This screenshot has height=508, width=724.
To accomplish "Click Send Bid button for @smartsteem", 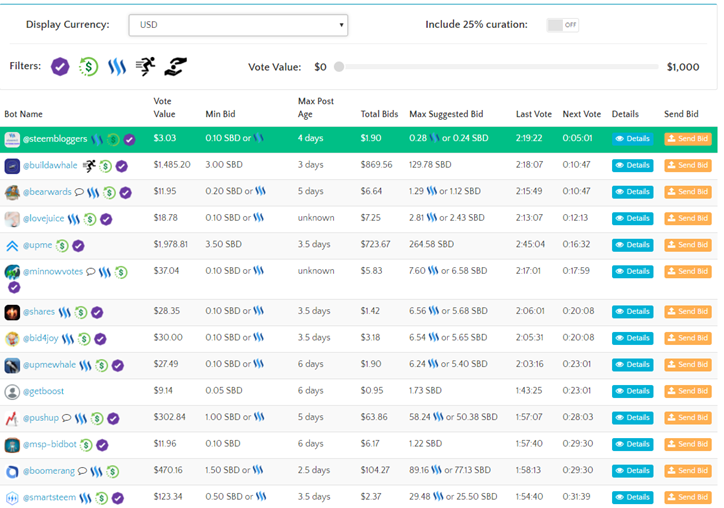I will (688, 497).
